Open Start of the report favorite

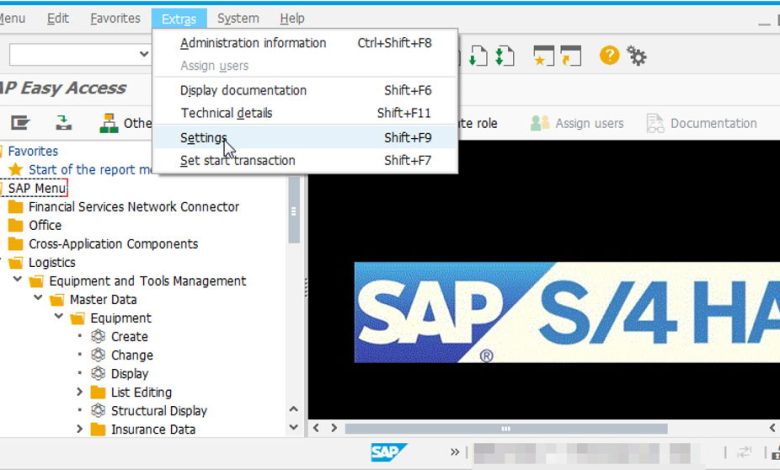tap(90, 170)
